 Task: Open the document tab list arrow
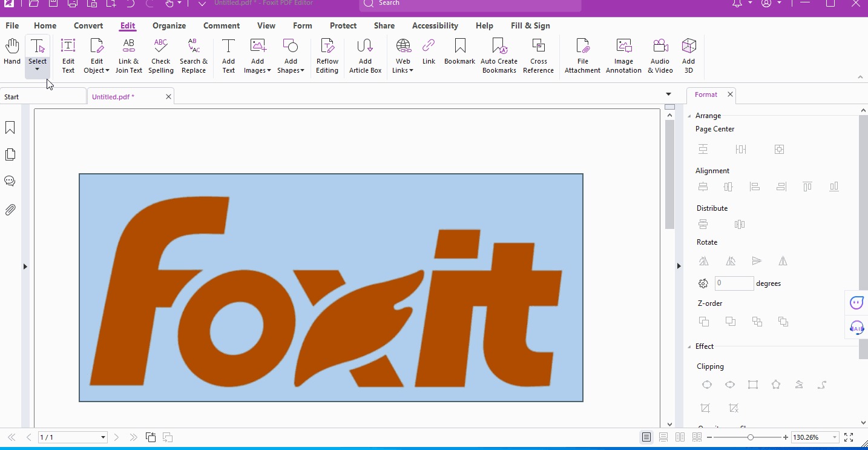pyautogui.click(x=669, y=94)
